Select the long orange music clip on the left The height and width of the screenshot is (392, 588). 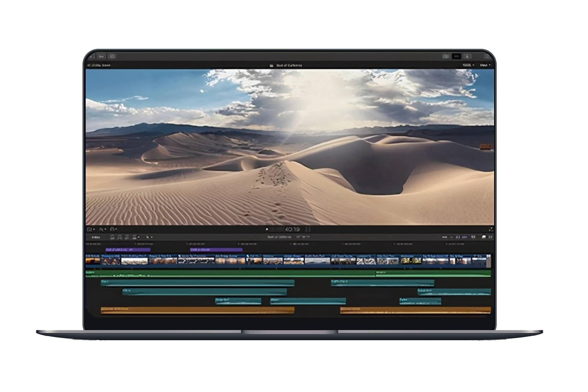click(x=198, y=310)
